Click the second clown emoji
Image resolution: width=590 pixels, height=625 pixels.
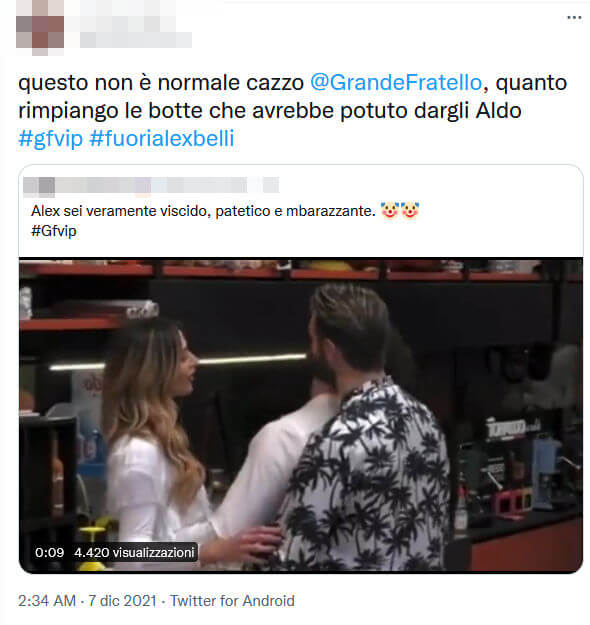coord(410,210)
